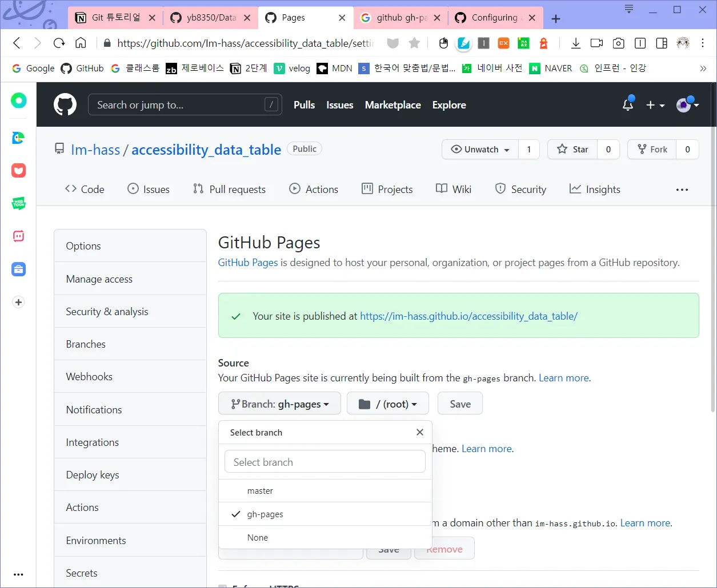
Task: Open the browser downloads icon
Action: pos(576,43)
